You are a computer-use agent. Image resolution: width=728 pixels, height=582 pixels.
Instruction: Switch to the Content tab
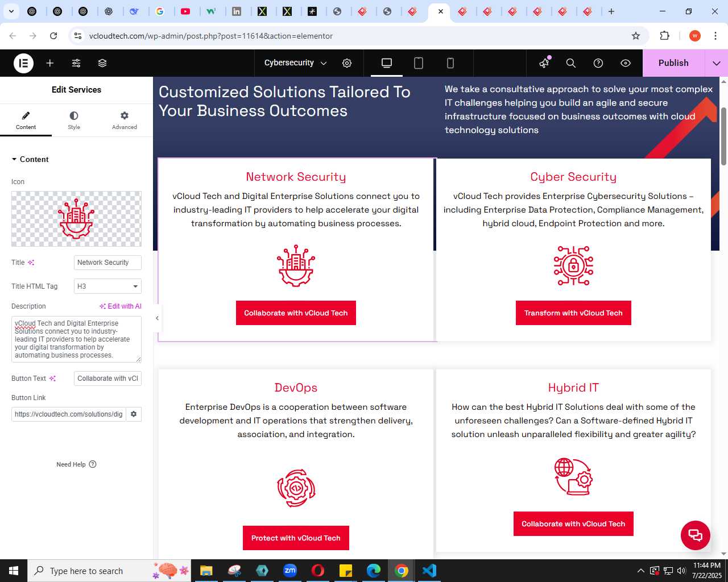pos(26,120)
